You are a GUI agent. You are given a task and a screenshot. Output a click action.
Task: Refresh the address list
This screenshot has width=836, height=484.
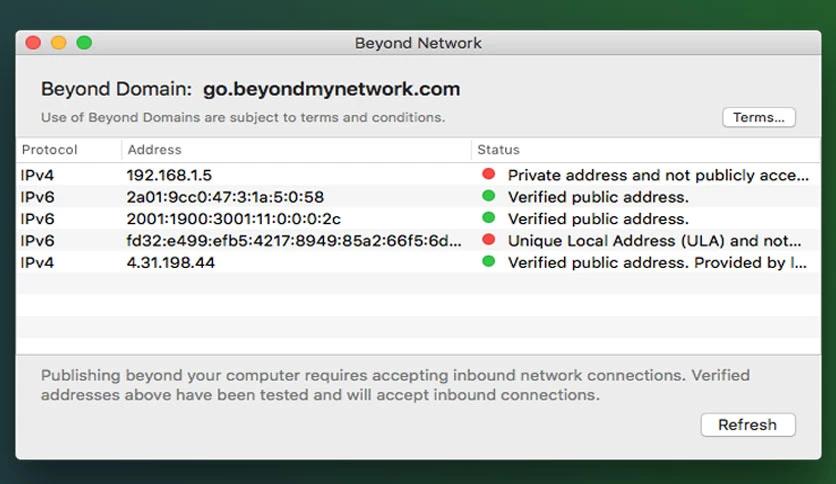click(747, 425)
